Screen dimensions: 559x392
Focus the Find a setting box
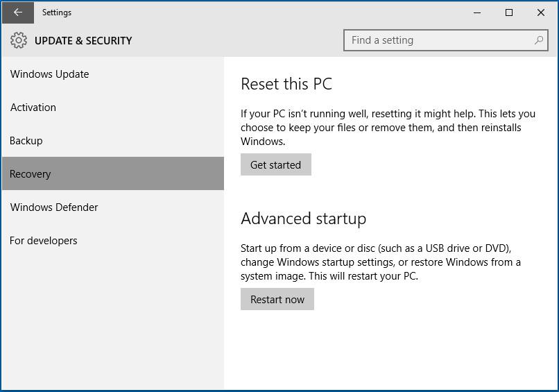(x=446, y=40)
